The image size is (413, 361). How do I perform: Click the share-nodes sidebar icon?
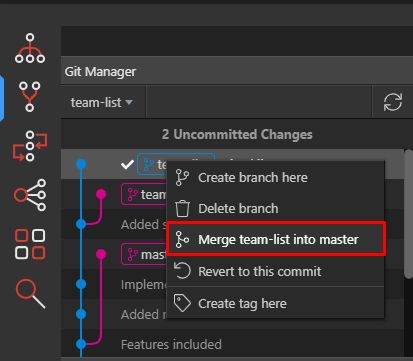(30, 195)
